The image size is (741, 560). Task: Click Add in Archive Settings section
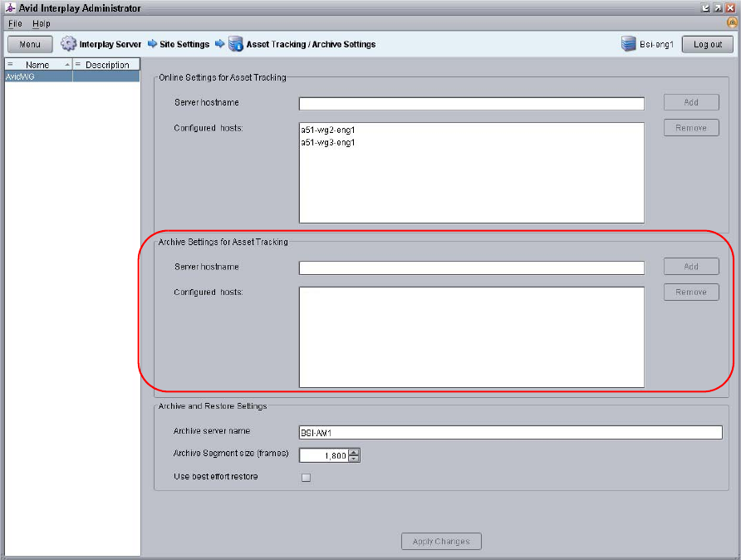click(x=691, y=267)
